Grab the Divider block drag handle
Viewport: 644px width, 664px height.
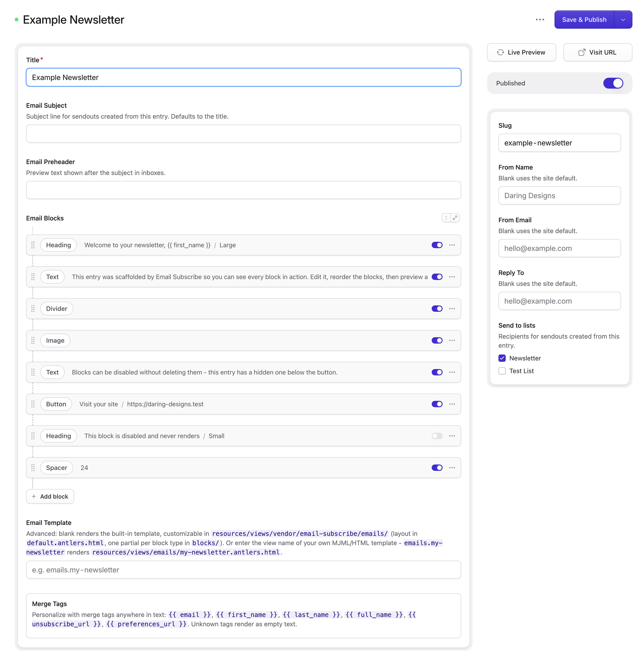pos(33,309)
